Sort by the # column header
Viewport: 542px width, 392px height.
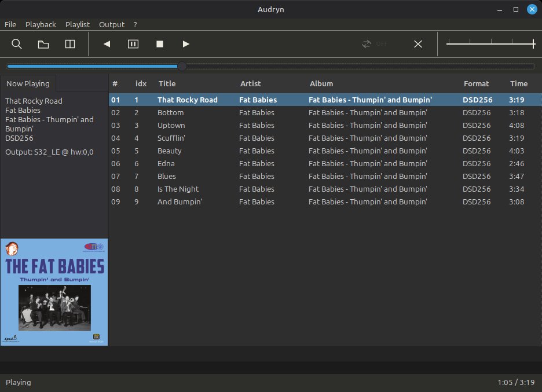point(115,83)
